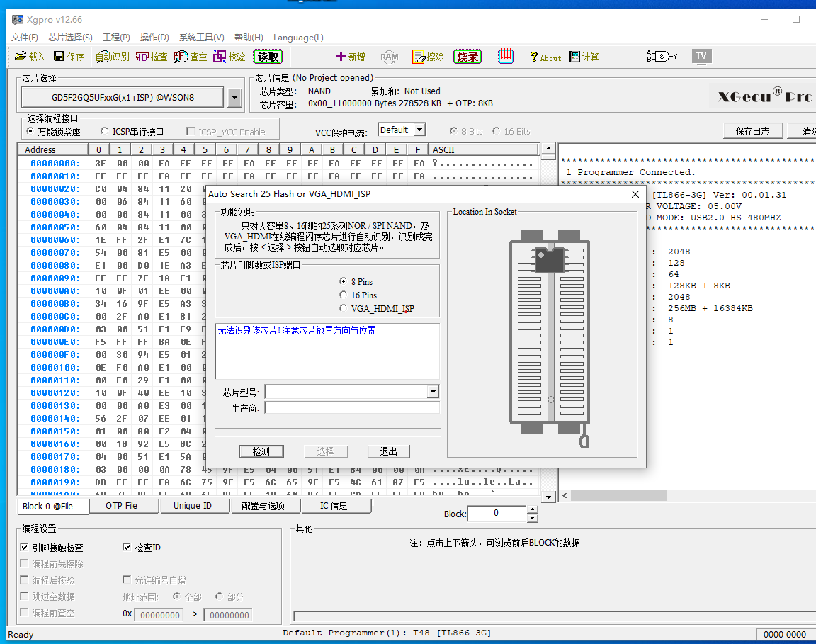This screenshot has height=644, width=816.
Task: Expand the chip selection dropdown arrow
Action: tap(235, 98)
